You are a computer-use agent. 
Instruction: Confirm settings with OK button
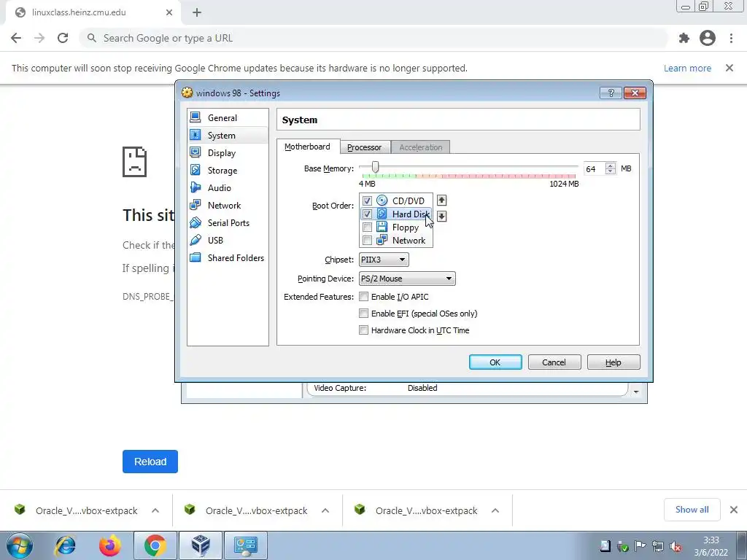click(x=495, y=362)
